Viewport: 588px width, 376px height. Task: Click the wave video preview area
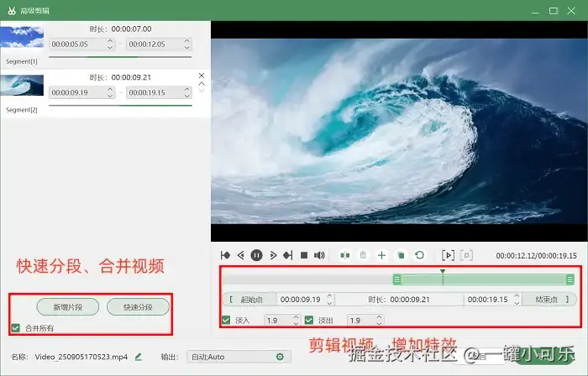(399, 131)
